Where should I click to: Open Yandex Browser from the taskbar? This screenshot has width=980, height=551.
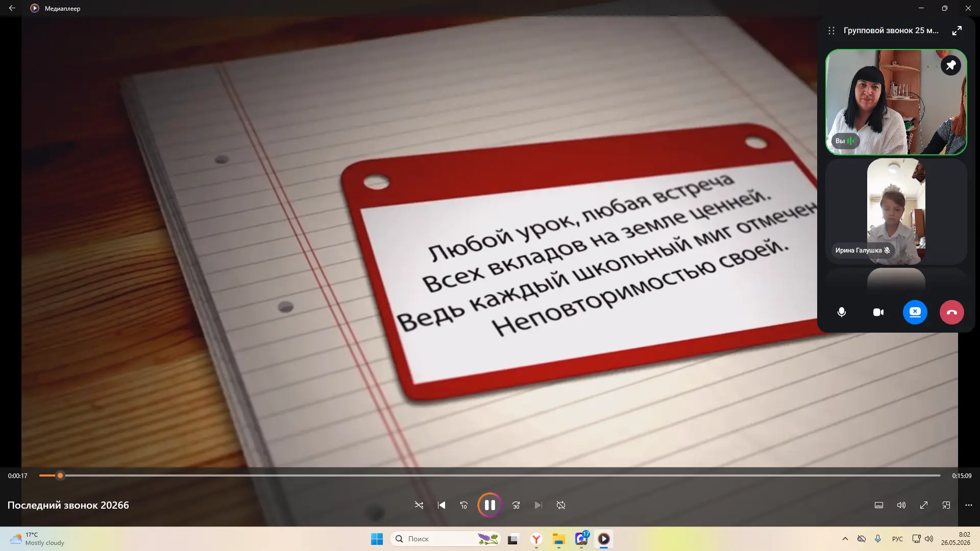point(536,539)
